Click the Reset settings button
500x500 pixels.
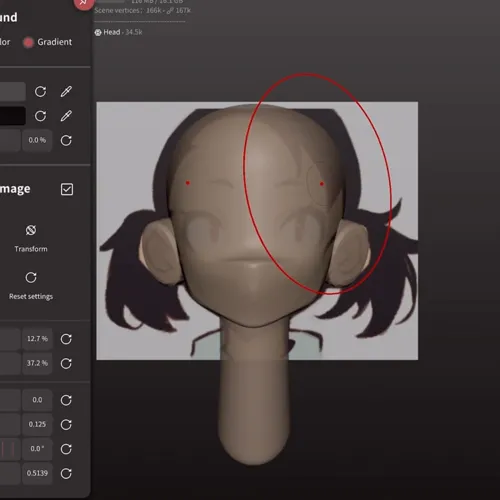[x=31, y=286]
